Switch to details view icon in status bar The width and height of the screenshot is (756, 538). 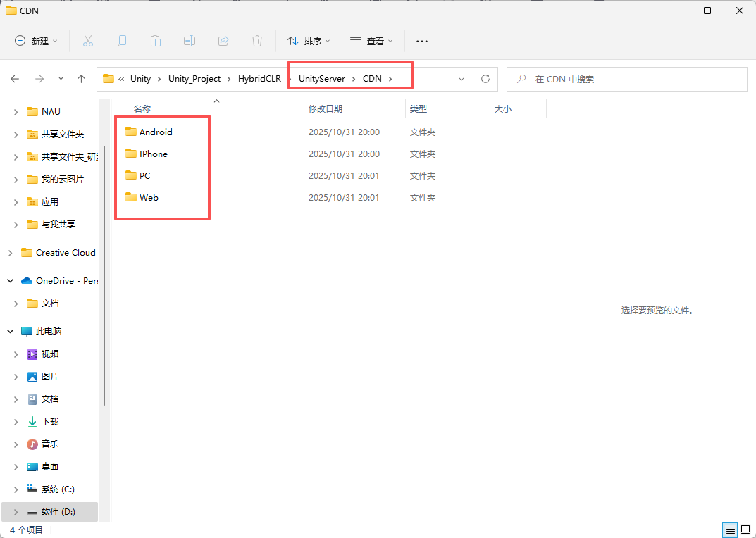pyautogui.click(x=731, y=530)
